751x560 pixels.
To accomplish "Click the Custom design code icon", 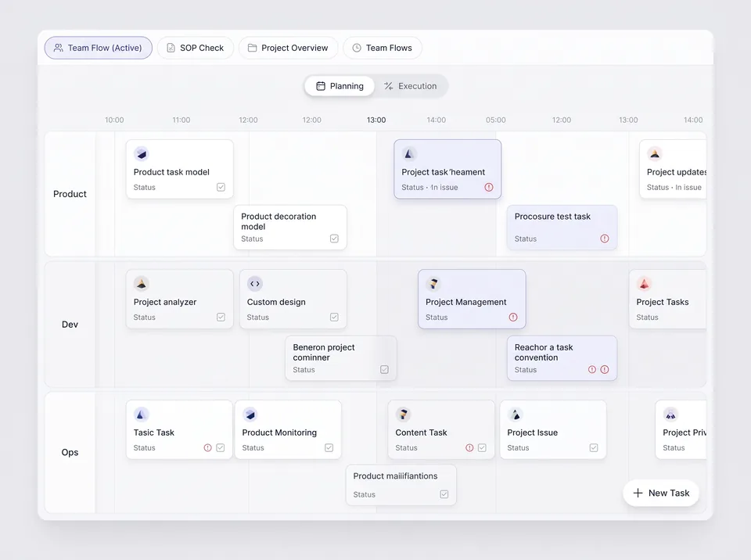I will (255, 284).
